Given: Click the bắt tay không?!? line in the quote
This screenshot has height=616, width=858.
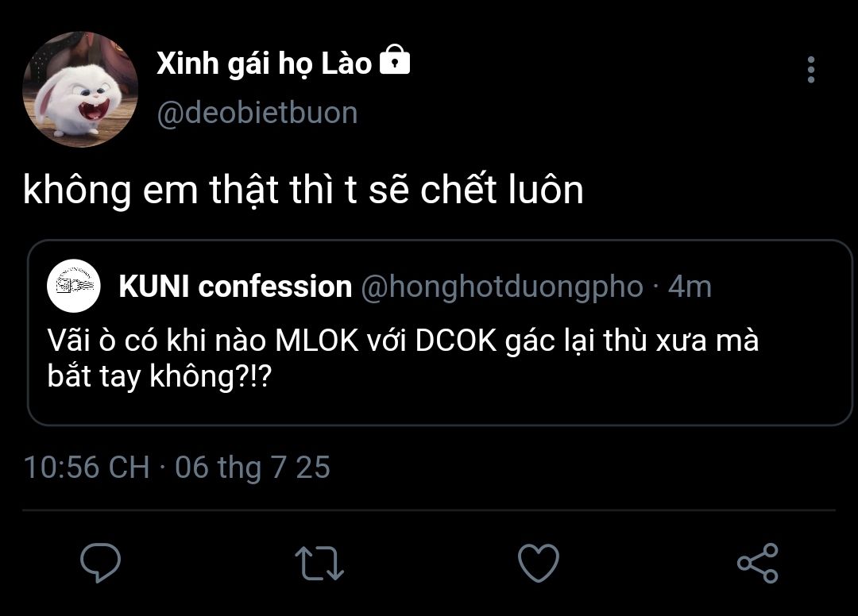Looking at the screenshot, I should pos(160,376).
